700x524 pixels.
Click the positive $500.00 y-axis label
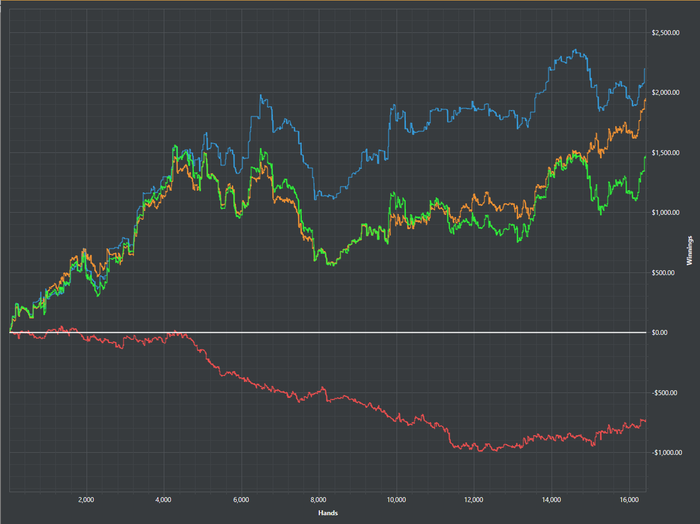663,273
